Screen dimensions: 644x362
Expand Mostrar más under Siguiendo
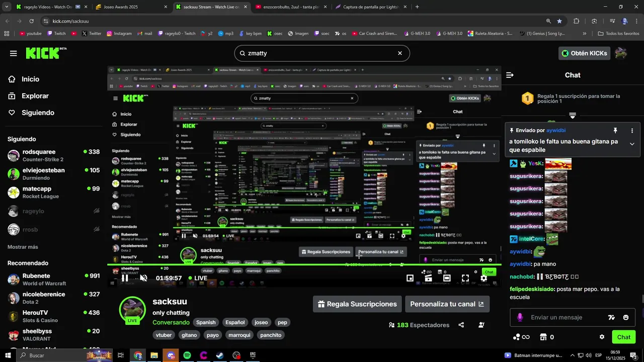pyautogui.click(x=23, y=247)
